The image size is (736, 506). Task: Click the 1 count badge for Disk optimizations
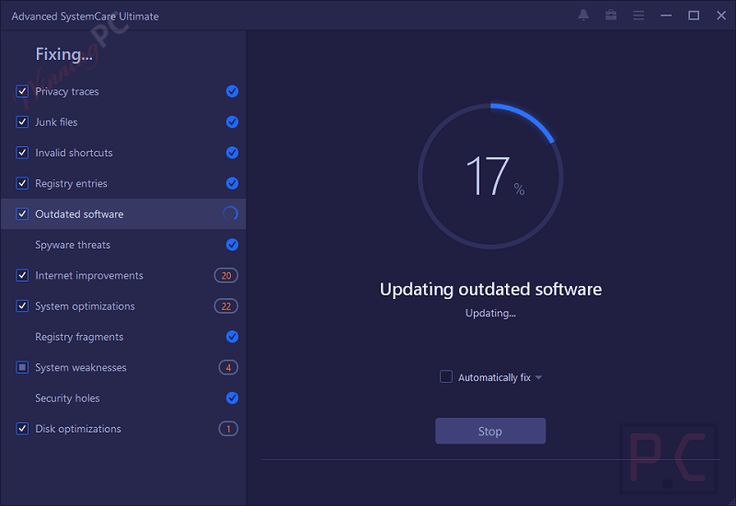tap(229, 429)
